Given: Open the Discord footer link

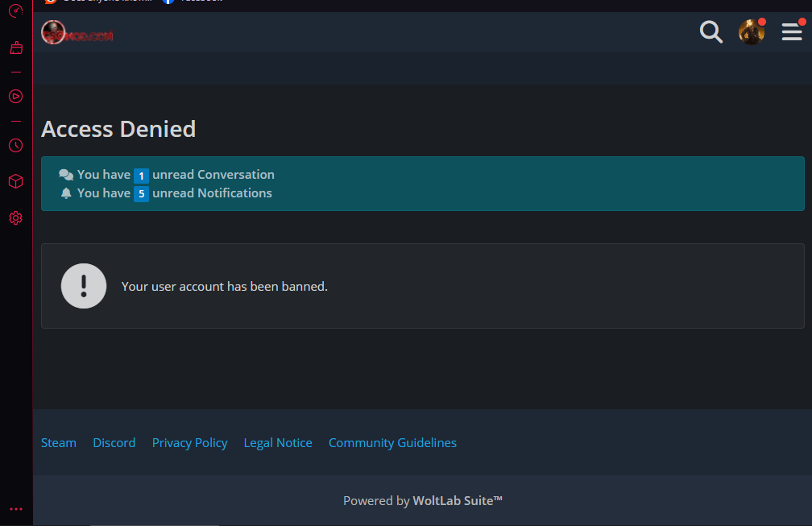Looking at the screenshot, I should point(114,443).
